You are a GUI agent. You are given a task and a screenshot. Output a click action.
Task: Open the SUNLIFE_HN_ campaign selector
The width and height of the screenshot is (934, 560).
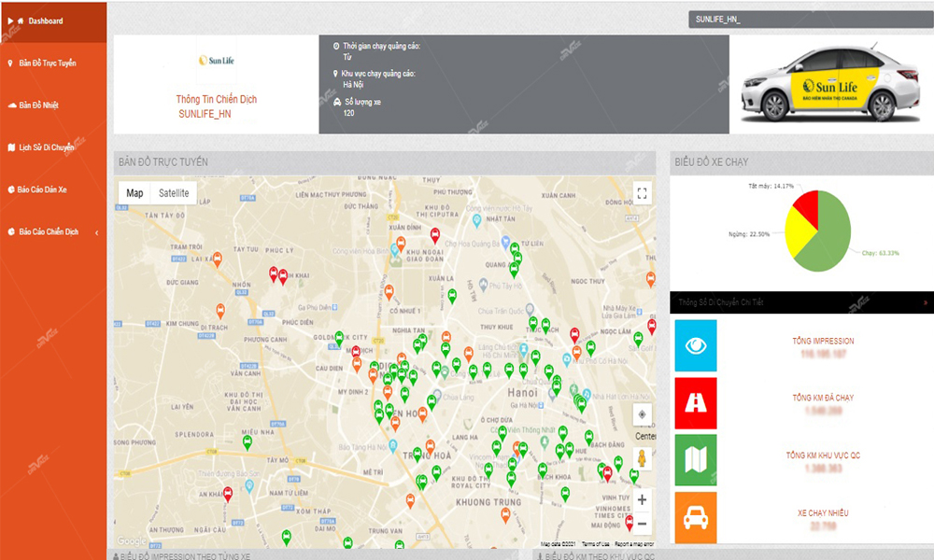tap(811, 19)
